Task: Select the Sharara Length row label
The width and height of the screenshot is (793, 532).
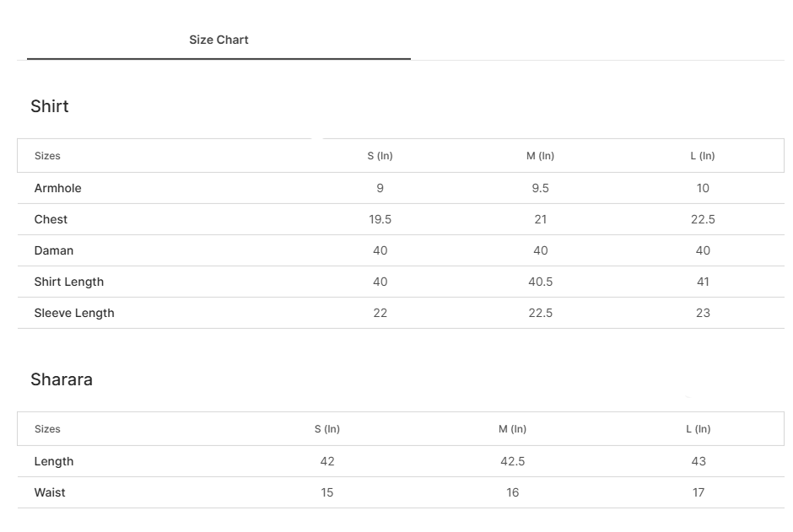Action: tap(54, 461)
